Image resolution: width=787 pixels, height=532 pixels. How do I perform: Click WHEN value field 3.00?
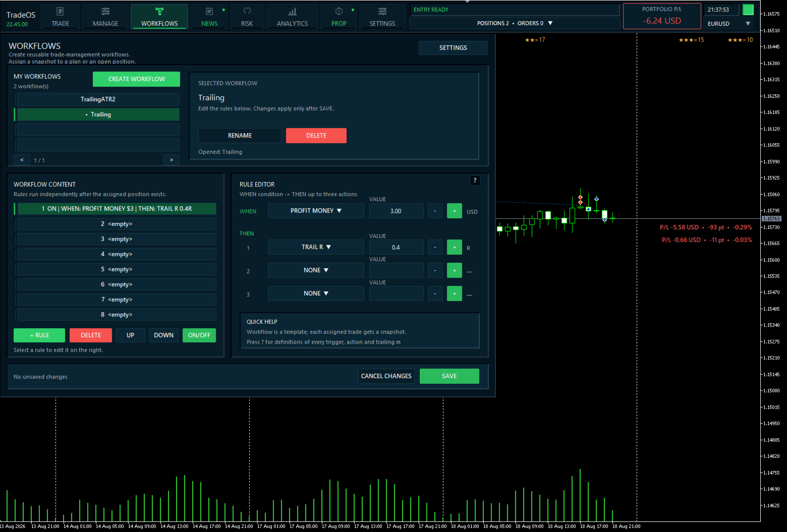point(396,211)
